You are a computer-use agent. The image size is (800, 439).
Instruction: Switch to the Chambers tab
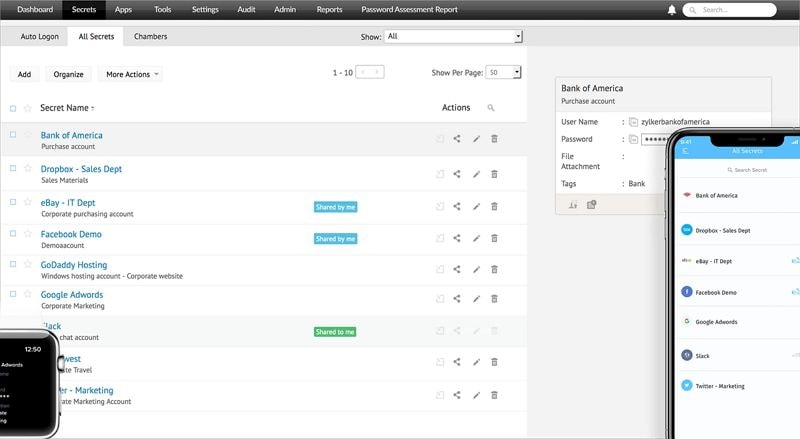[x=151, y=36]
